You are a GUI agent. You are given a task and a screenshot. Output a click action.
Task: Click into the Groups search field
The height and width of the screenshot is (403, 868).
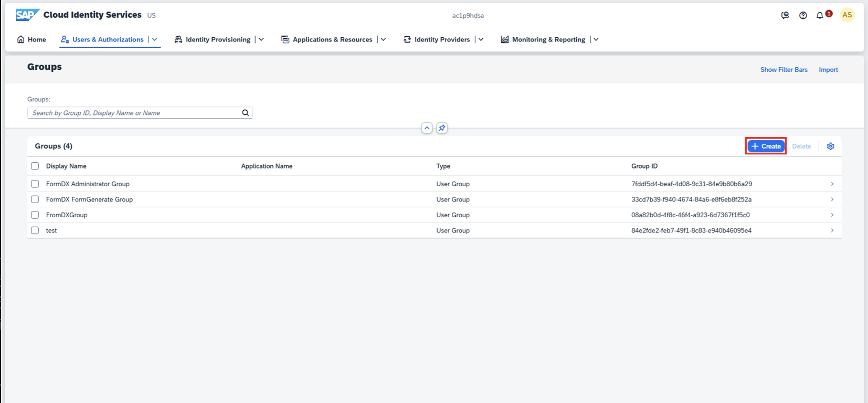pos(134,113)
